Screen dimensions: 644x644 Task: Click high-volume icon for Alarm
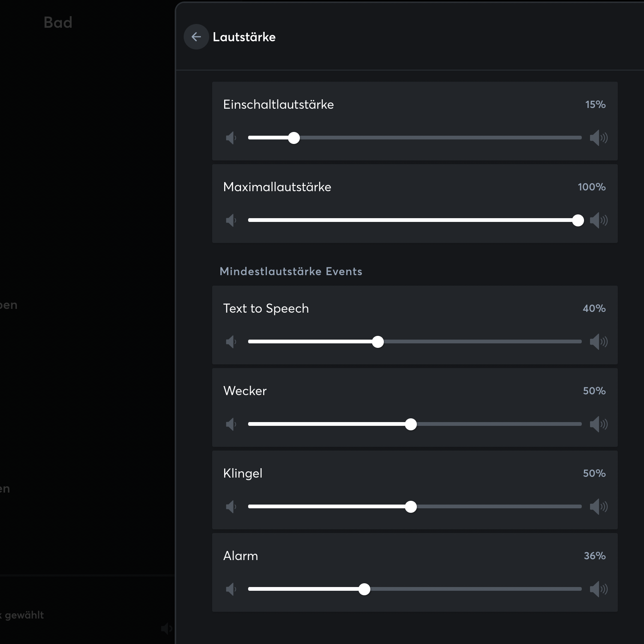(x=598, y=589)
